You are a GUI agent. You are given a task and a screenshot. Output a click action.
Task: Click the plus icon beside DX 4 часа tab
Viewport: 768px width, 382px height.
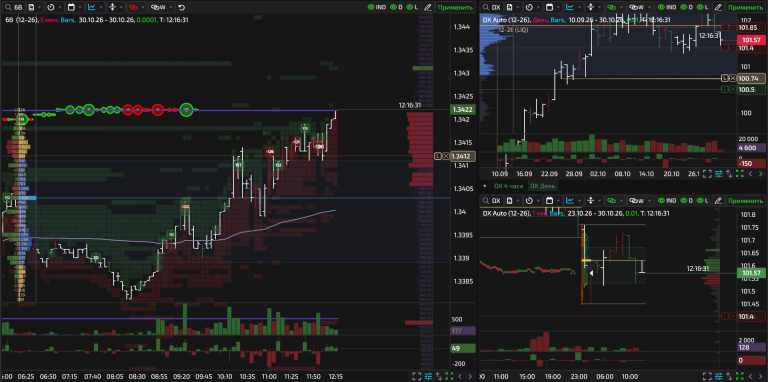click(x=485, y=186)
